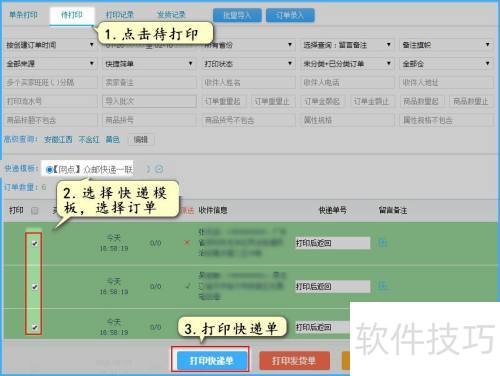Uncheck the third order row checkbox
Image resolution: width=500 pixels, height=376 pixels.
35,327
